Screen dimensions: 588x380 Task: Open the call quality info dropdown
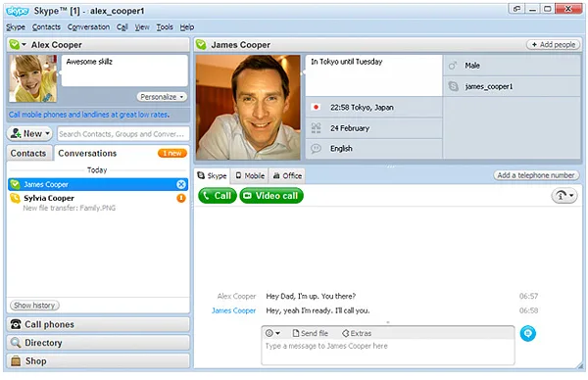(x=564, y=196)
